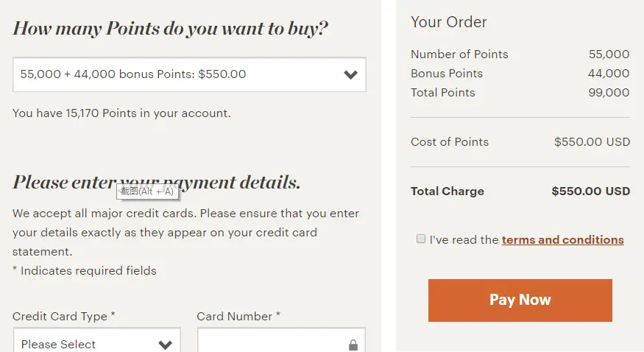Click the Bonus Points 44,000 value
Image resolution: width=644 pixels, height=352 pixels.
click(609, 74)
